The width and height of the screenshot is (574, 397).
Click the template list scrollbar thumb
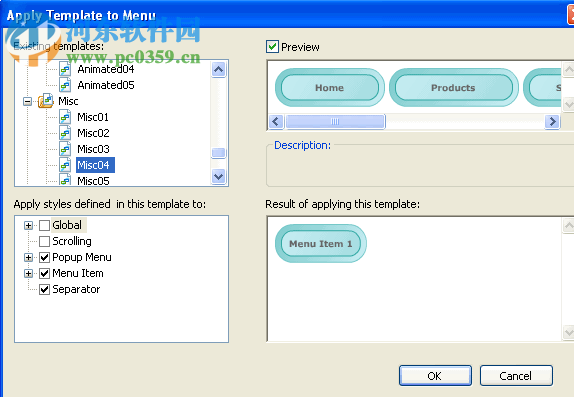(x=219, y=153)
